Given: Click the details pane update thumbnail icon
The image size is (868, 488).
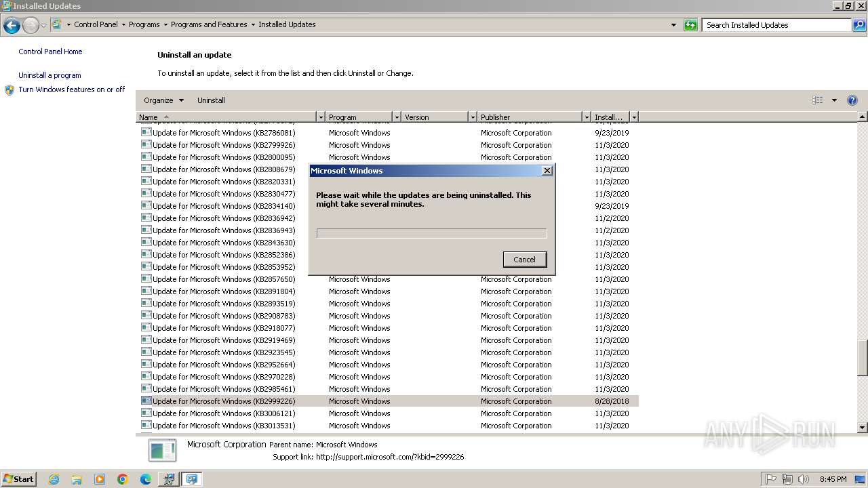Looking at the screenshot, I should tap(162, 451).
